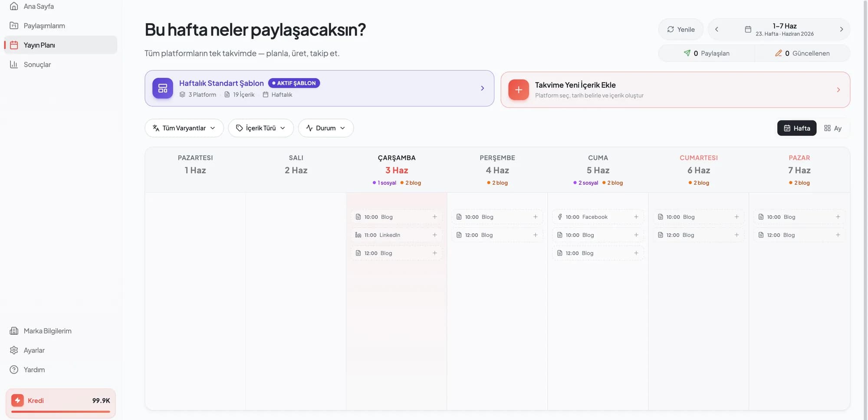Click the 0 Güncellenen counter

click(802, 53)
